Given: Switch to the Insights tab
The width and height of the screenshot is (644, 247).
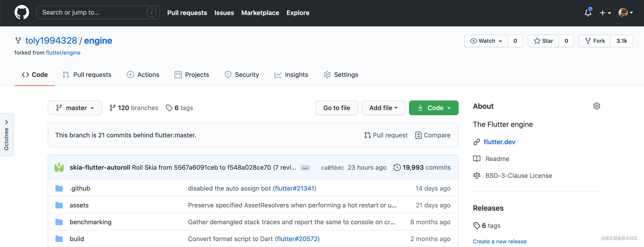Looking at the screenshot, I should click(x=291, y=75).
